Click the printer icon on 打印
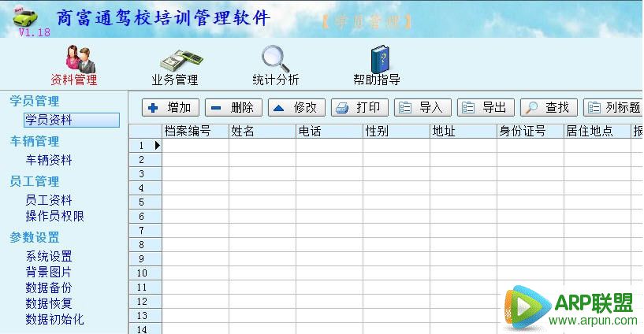Viewport: 644px width, 334px height. tap(342, 108)
